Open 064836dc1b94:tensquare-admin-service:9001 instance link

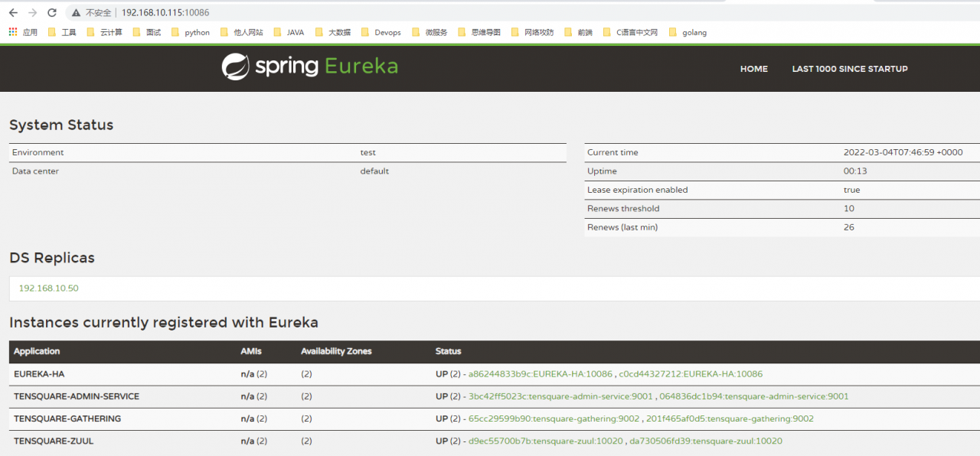[x=754, y=396]
